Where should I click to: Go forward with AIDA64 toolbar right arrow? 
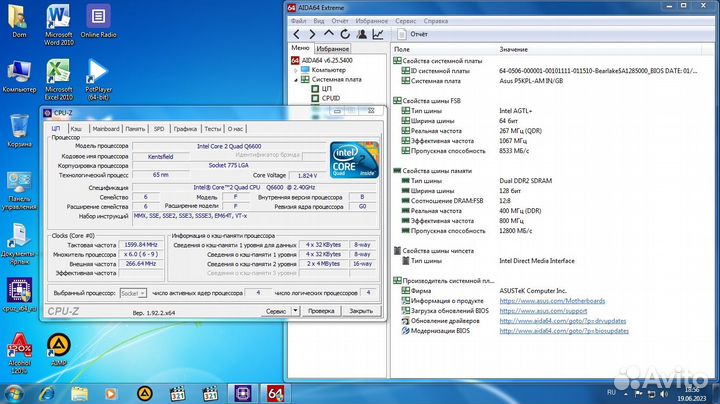click(x=312, y=34)
